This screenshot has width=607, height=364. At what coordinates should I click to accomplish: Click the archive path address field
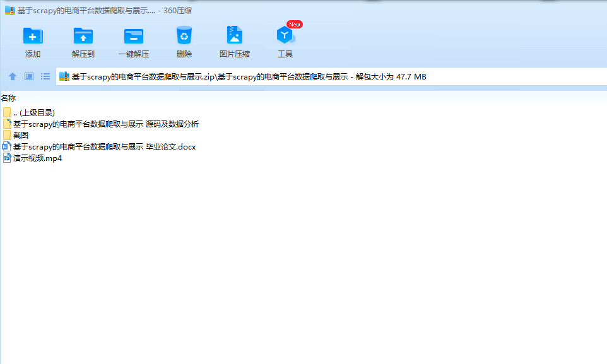[x=331, y=76]
